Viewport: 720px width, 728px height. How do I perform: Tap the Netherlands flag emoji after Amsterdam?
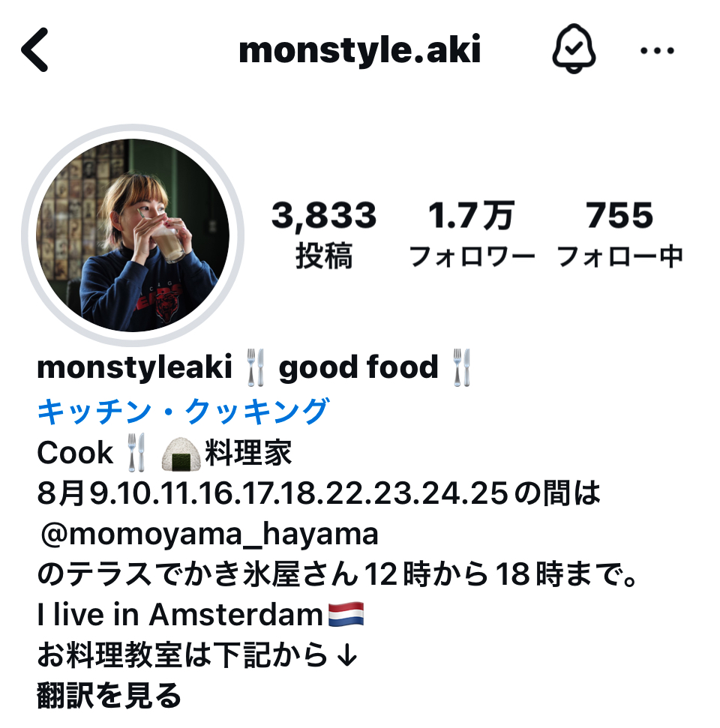point(346,614)
